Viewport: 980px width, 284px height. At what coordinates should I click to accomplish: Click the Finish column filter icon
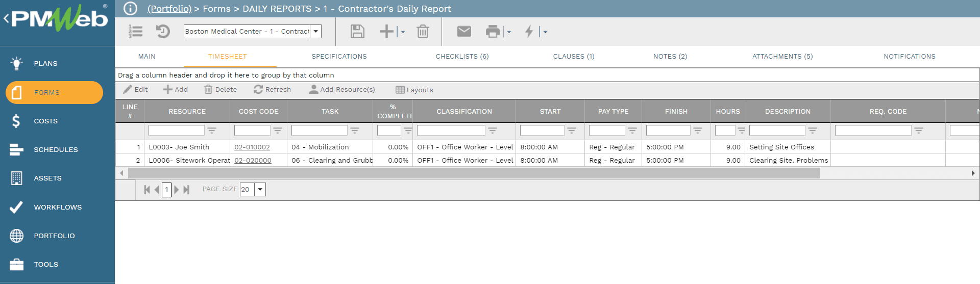point(698,131)
